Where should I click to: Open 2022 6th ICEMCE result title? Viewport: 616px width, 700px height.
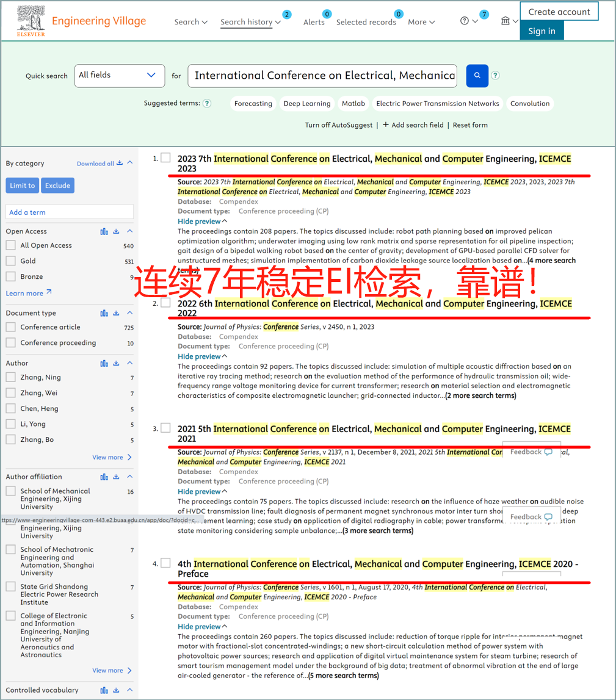(375, 308)
